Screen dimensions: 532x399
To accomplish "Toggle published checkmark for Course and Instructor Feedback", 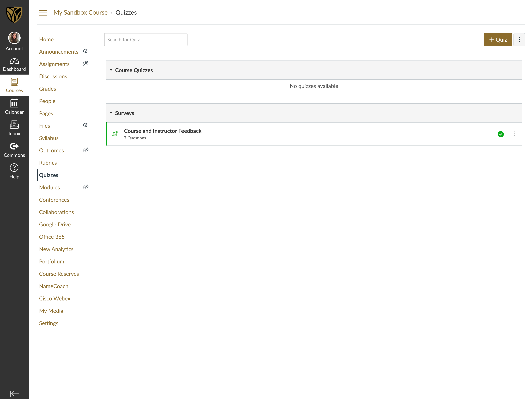I will point(501,134).
